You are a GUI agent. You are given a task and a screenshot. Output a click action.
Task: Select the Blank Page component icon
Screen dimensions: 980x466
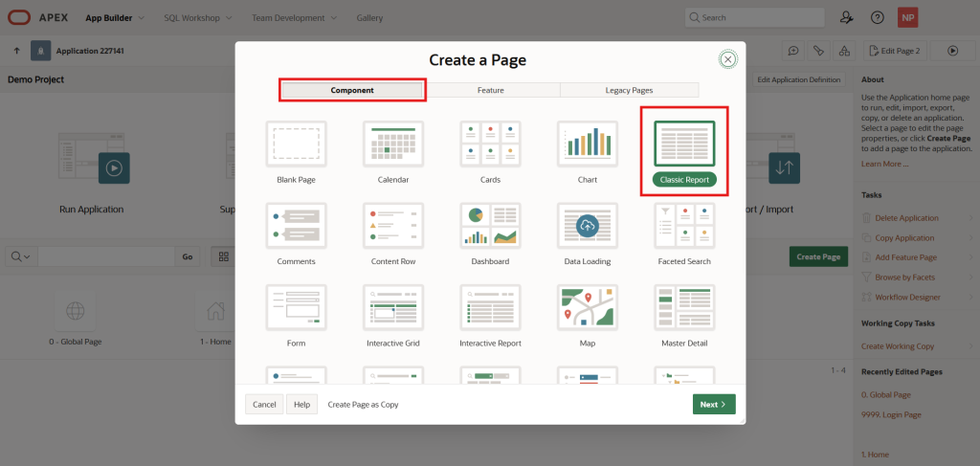(297, 144)
